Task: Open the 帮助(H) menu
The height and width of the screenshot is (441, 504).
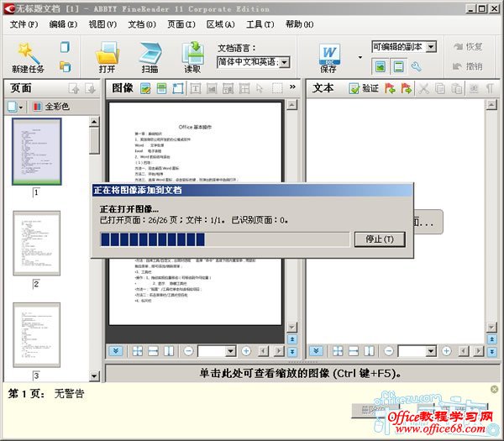Action: point(300,24)
